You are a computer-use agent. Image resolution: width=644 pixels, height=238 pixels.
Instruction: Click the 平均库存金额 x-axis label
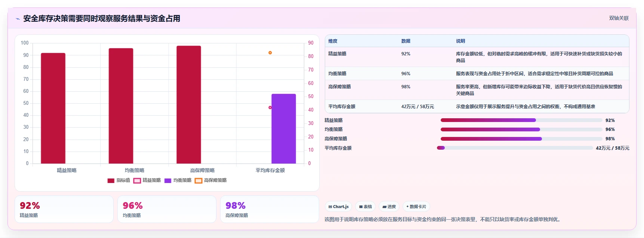point(270,170)
